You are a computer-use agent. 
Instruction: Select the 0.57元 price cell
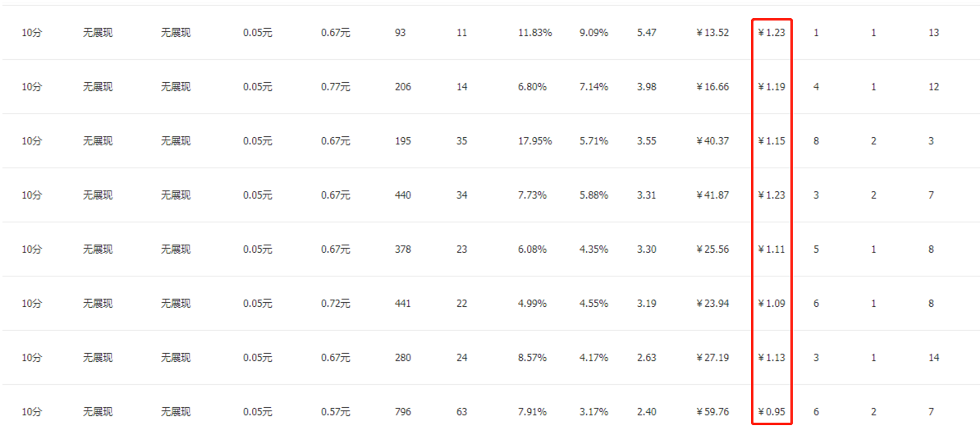click(x=335, y=412)
